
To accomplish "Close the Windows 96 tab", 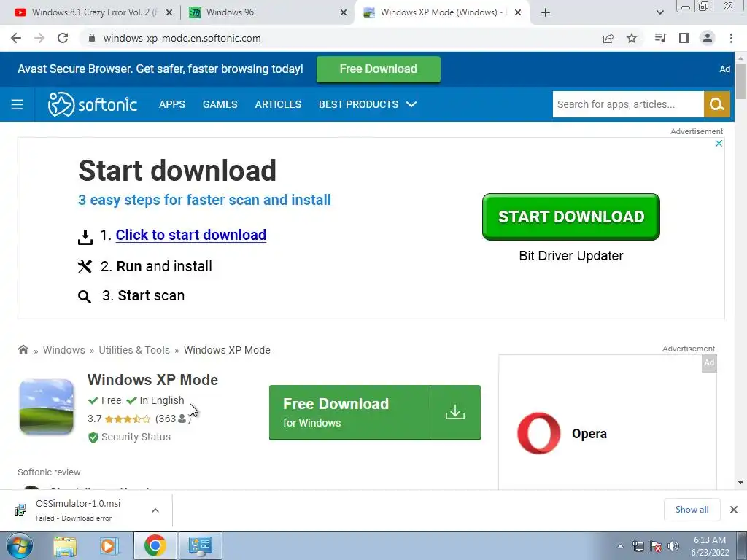I will pos(344,12).
